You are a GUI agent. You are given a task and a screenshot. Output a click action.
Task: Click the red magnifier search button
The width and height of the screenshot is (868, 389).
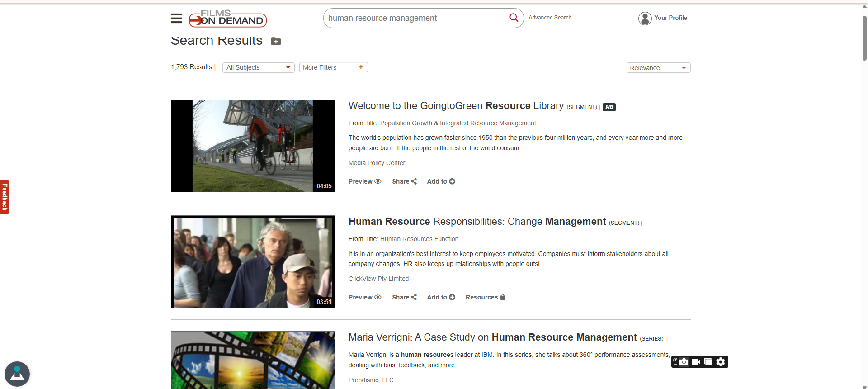pyautogui.click(x=514, y=18)
